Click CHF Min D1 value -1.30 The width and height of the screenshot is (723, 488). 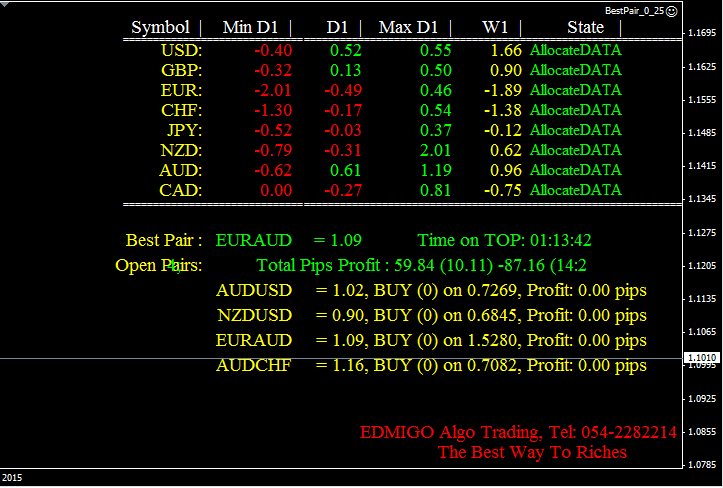273,110
